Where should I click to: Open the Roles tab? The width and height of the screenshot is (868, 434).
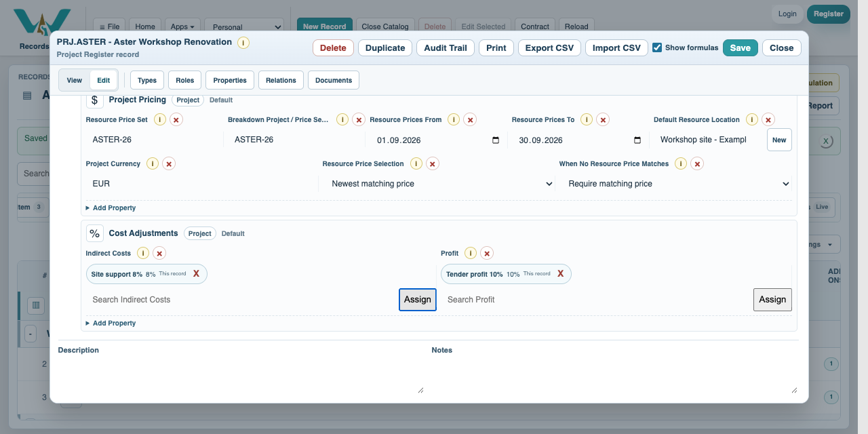(x=184, y=80)
